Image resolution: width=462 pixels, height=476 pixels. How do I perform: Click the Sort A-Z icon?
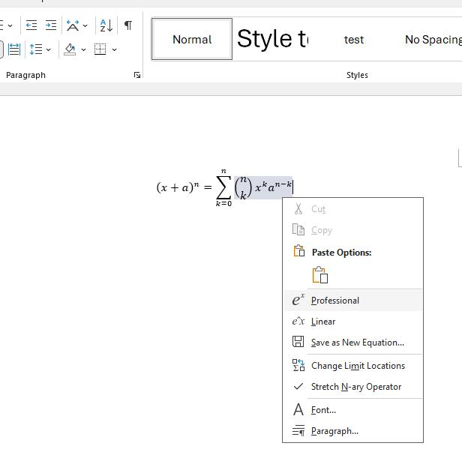(106, 25)
